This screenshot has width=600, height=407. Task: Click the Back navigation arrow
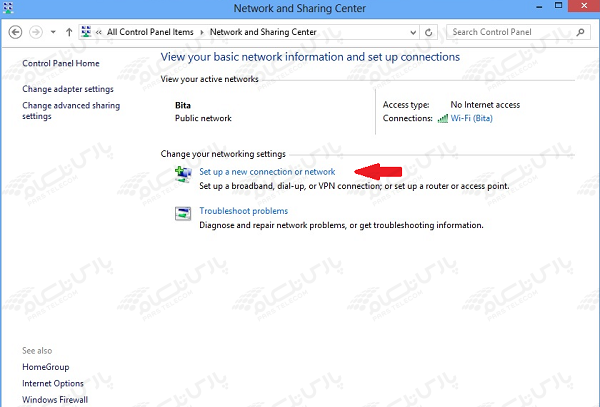pyautogui.click(x=15, y=32)
